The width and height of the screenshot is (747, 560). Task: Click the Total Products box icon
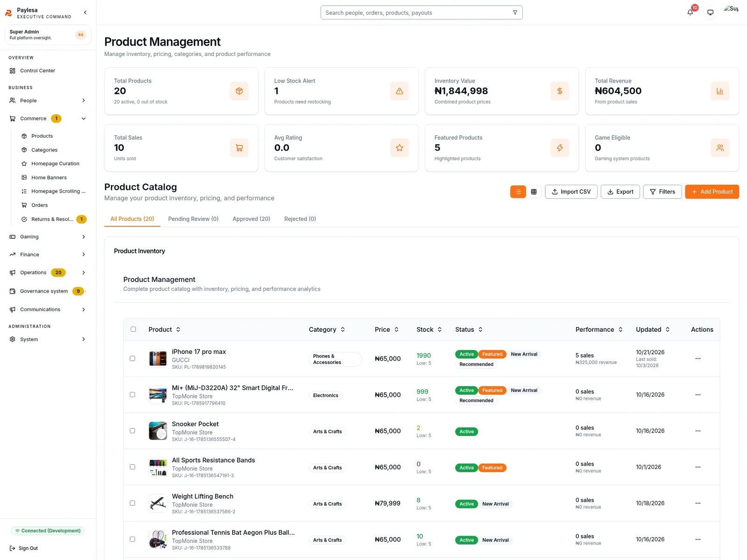click(239, 91)
